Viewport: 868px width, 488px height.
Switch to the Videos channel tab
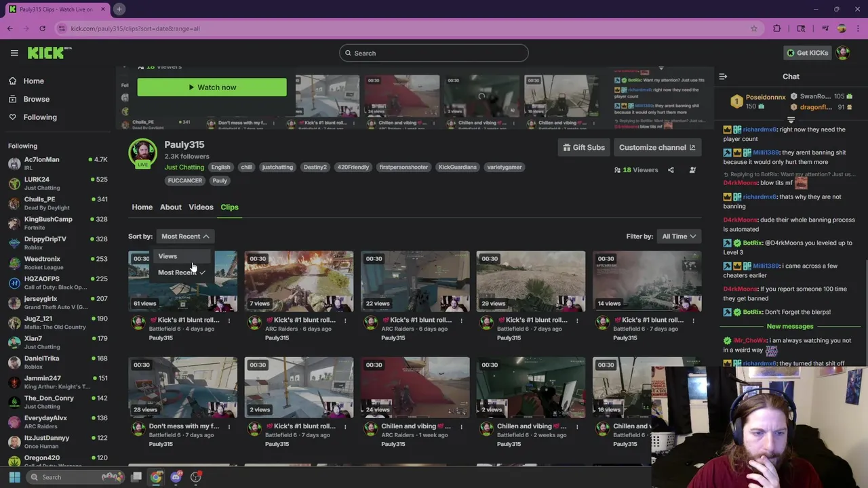[x=201, y=207]
